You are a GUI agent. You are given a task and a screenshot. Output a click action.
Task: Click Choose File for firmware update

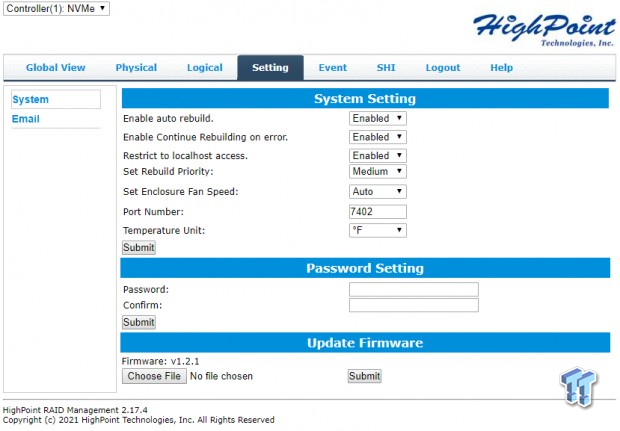click(154, 376)
